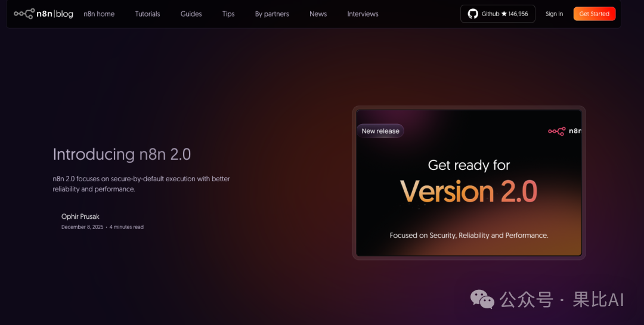Open the n8n home menu item
This screenshot has width=644, height=325.
click(99, 14)
